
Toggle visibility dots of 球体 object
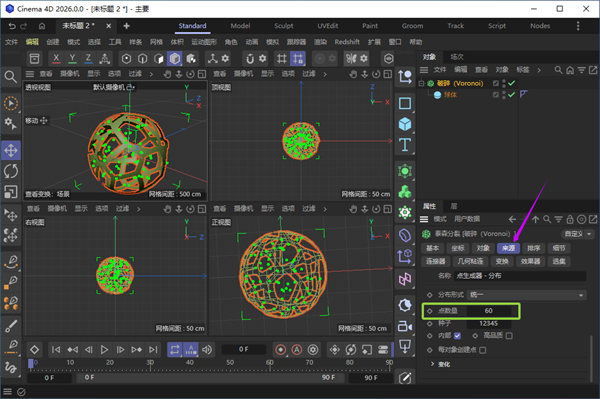[504, 94]
